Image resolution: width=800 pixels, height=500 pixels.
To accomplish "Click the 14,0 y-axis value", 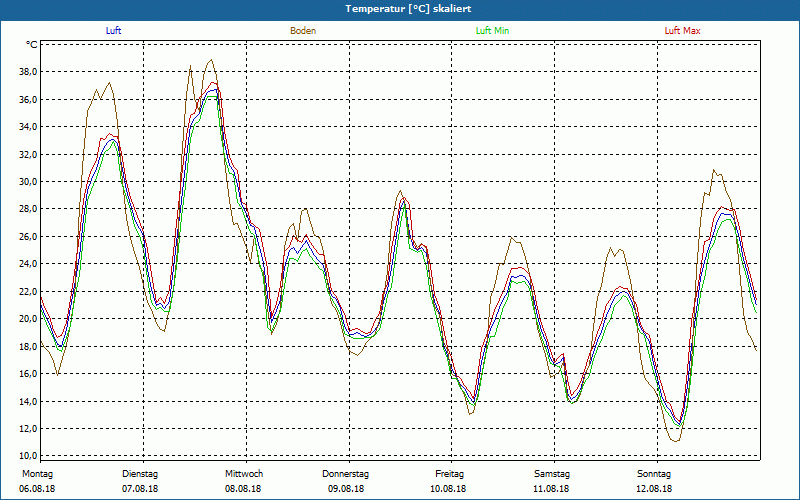I will (x=29, y=401).
